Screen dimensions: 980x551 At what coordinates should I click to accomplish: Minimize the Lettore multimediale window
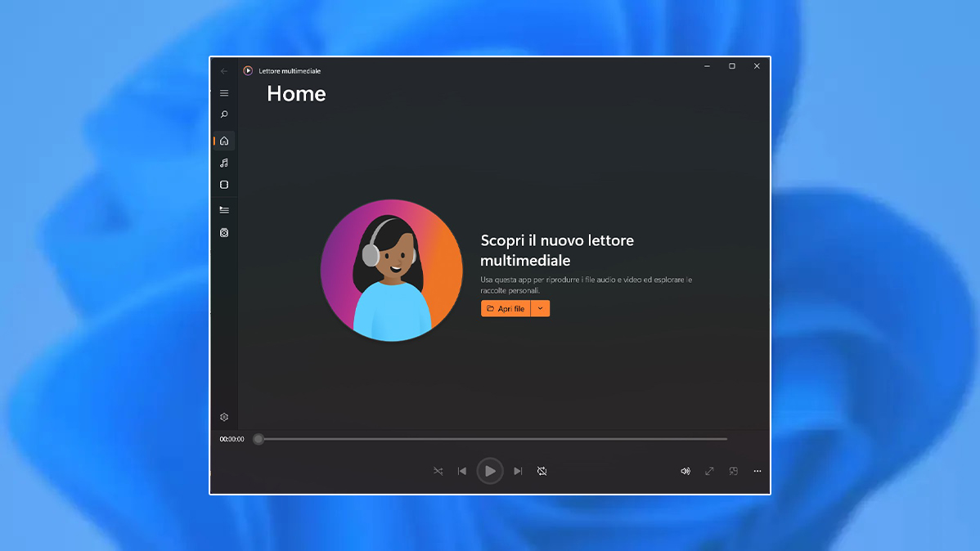click(x=707, y=66)
